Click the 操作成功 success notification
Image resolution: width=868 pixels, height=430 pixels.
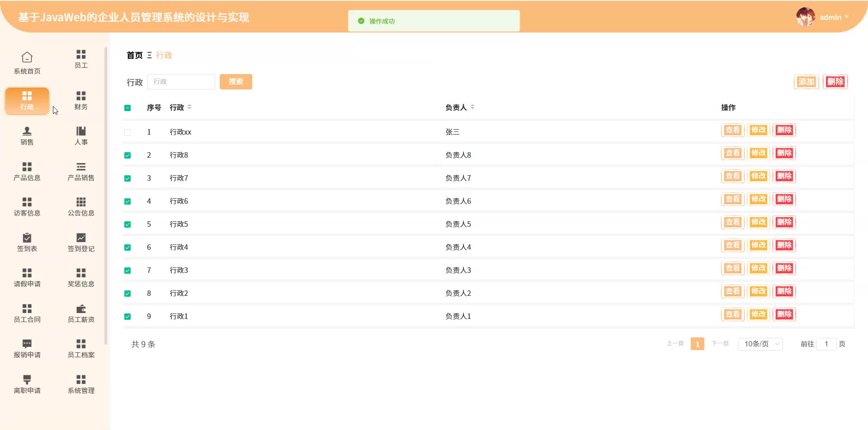(x=434, y=21)
